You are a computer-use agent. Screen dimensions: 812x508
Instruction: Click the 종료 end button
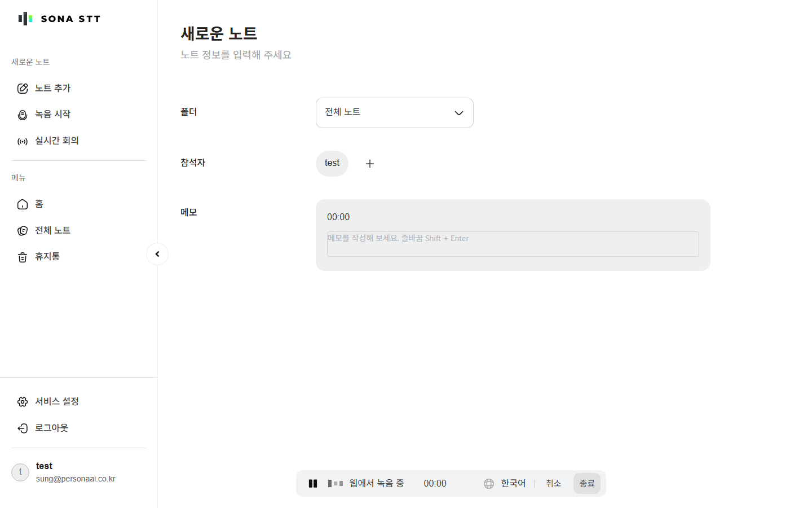pyautogui.click(x=587, y=484)
